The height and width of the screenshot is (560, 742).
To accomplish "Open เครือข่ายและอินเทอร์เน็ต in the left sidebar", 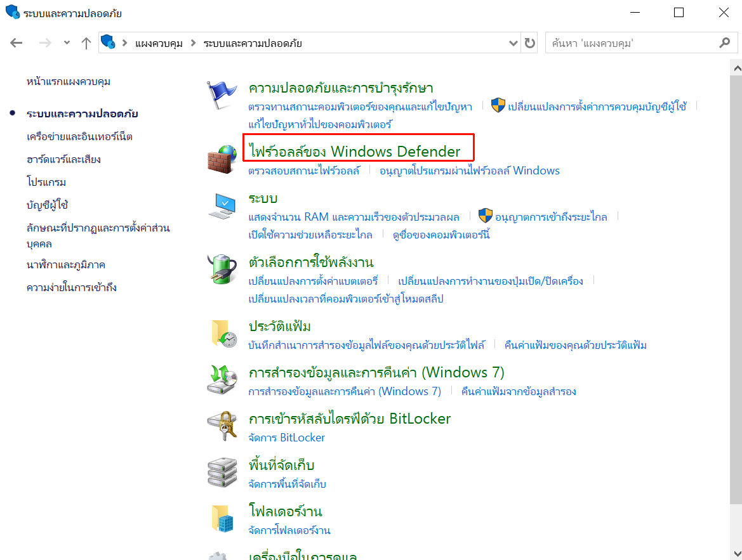I will point(79,136).
